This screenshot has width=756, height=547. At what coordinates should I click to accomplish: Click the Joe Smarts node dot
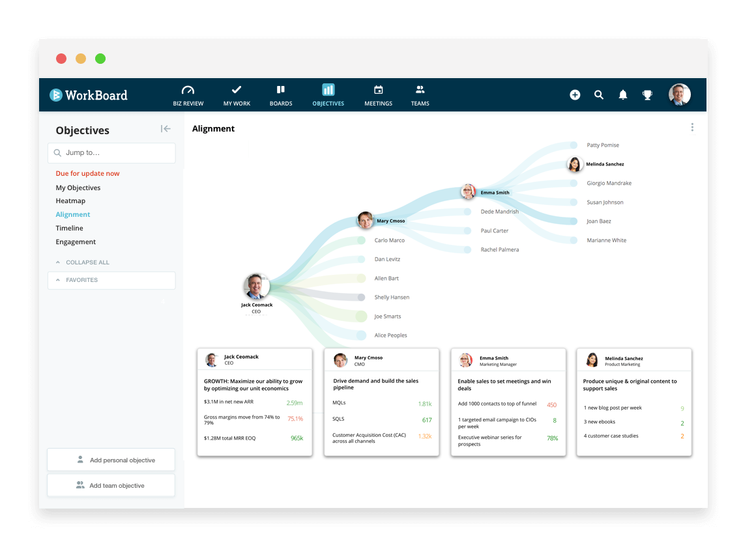pyautogui.click(x=361, y=316)
